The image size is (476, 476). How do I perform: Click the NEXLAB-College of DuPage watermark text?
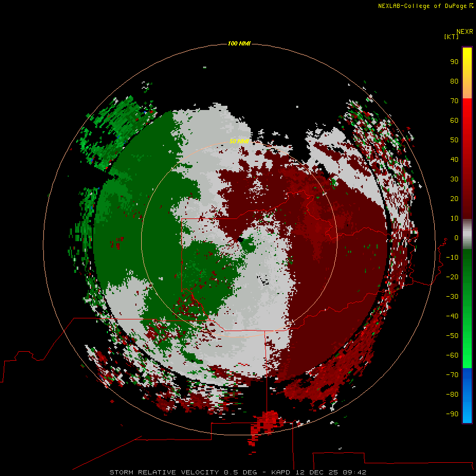(x=426, y=6)
